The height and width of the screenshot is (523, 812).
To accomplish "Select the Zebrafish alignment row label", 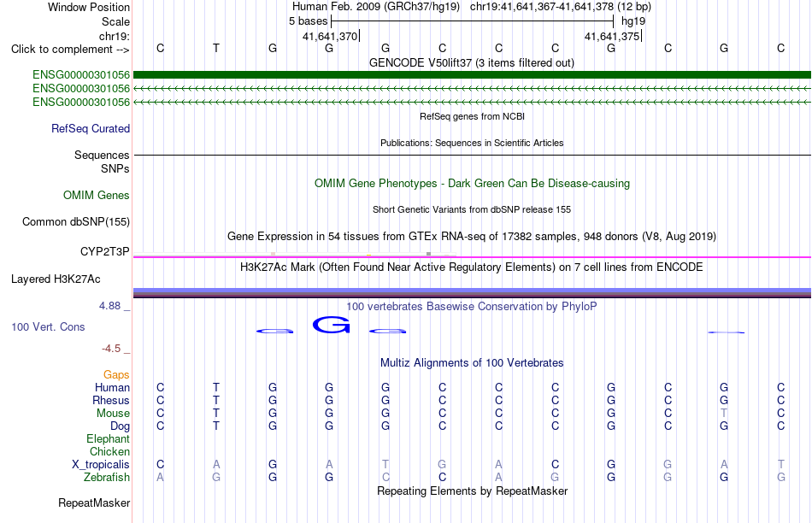I will 107,477.
